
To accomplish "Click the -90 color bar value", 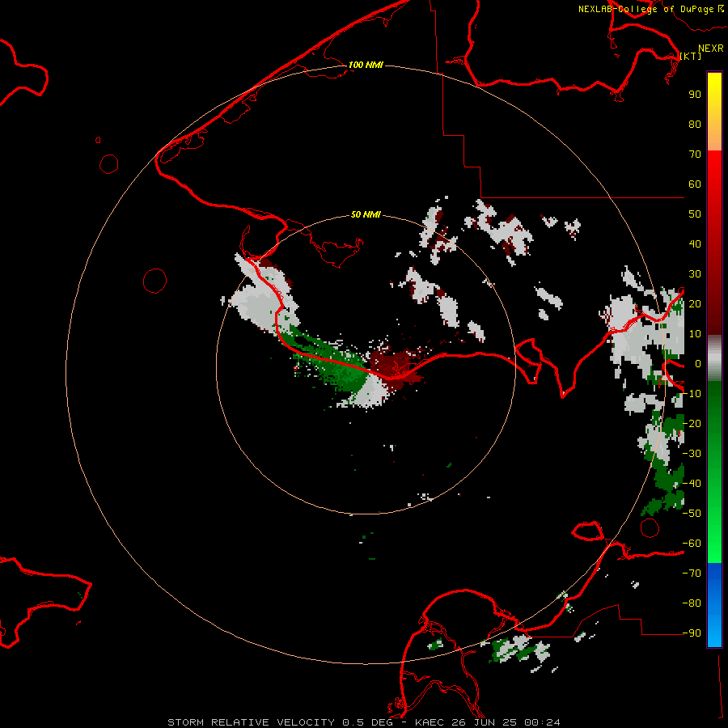I will (692, 633).
